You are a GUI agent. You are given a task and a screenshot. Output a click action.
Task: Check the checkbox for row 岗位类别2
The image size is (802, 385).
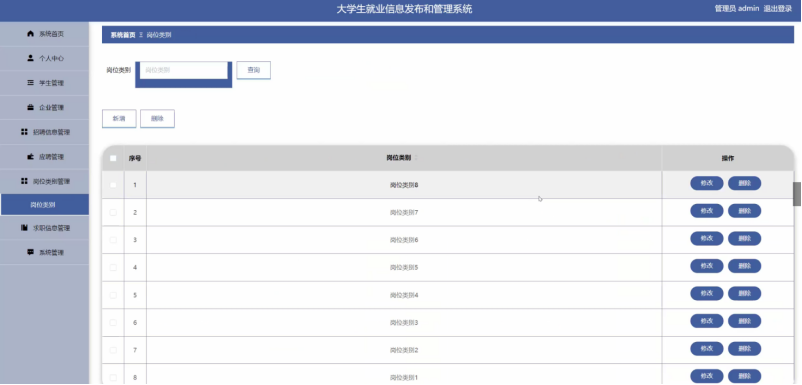point(113,350)
